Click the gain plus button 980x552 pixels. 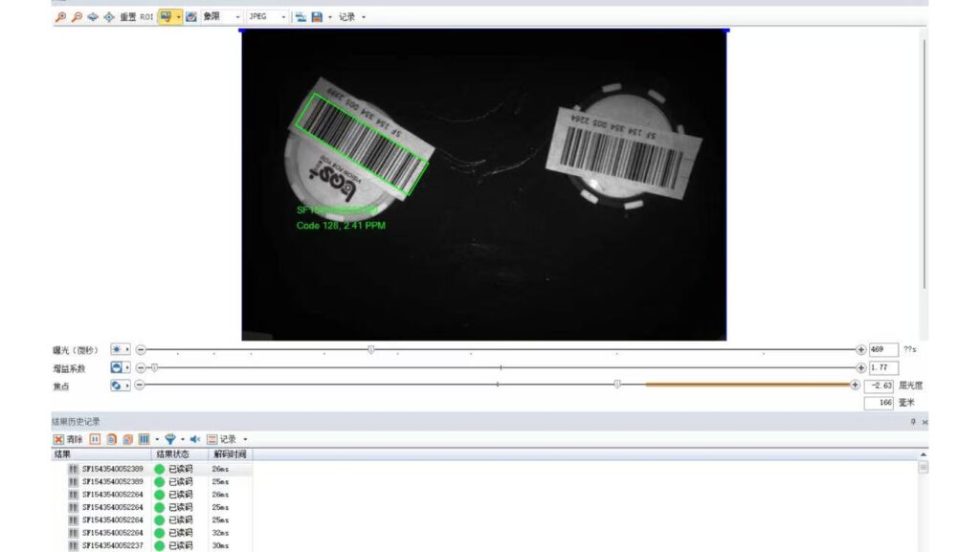coord(860,367)
